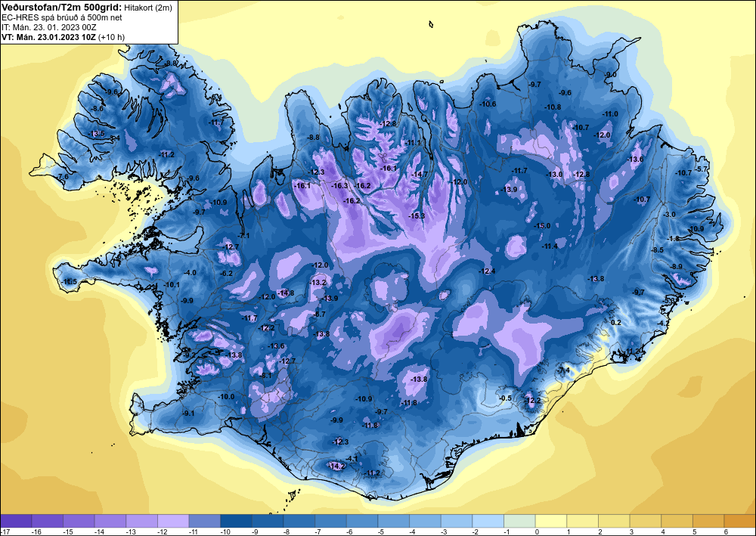Screen dimensions: 756x536
Task: Click the '-17' legend label
Action: (x=5, y=531)
